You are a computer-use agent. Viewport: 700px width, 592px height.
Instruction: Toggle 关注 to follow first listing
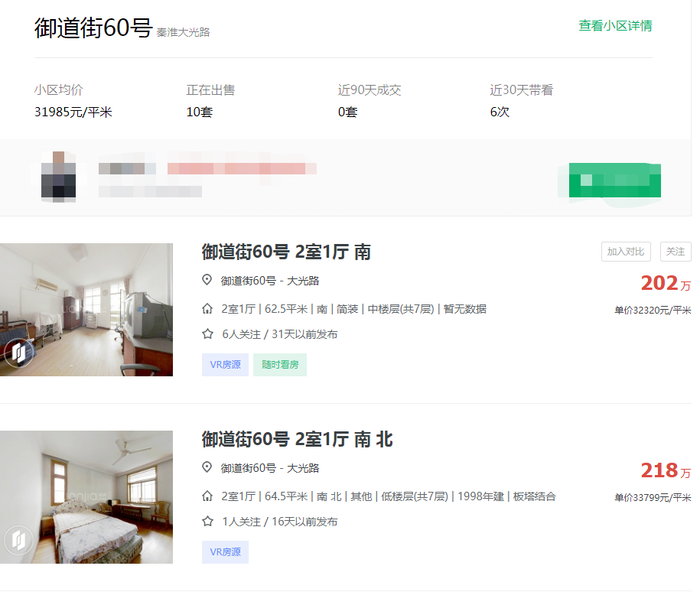tap(676, 252)
